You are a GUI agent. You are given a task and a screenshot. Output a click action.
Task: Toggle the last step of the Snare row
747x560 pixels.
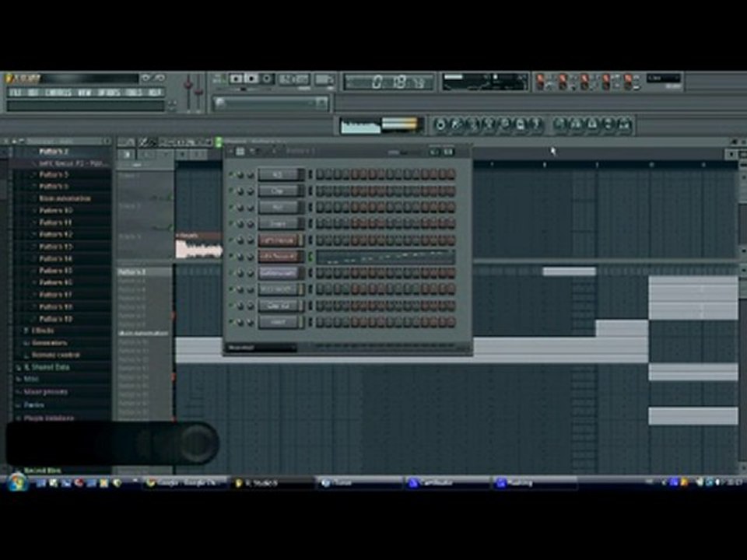[x=451, y=223]
